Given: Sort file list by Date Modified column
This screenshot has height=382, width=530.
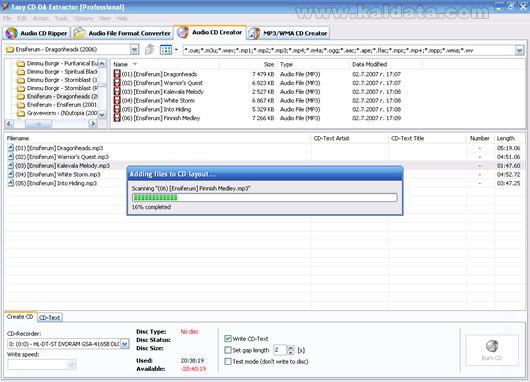Looking at the screenshot, I should coord(385,64).
